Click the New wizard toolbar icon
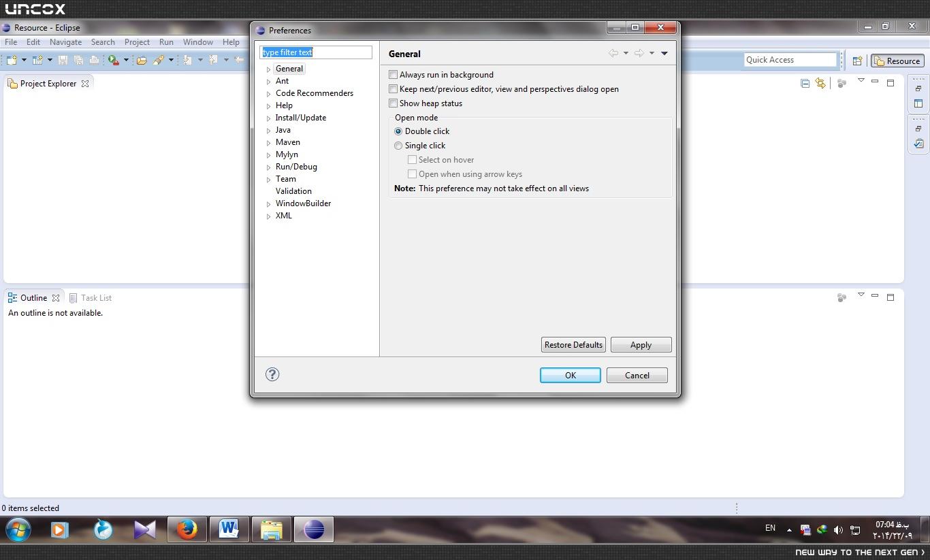 tap(12, 60)
